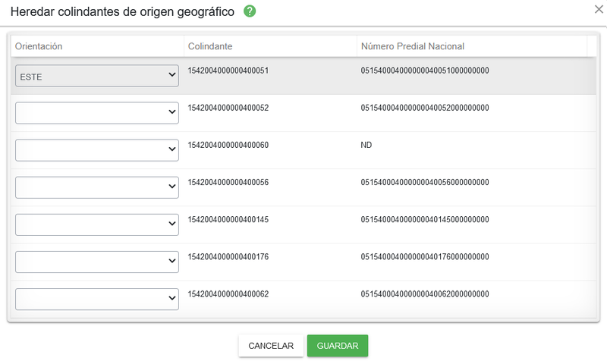Select colindante cell 1542004000000400056

pos(228,182)
